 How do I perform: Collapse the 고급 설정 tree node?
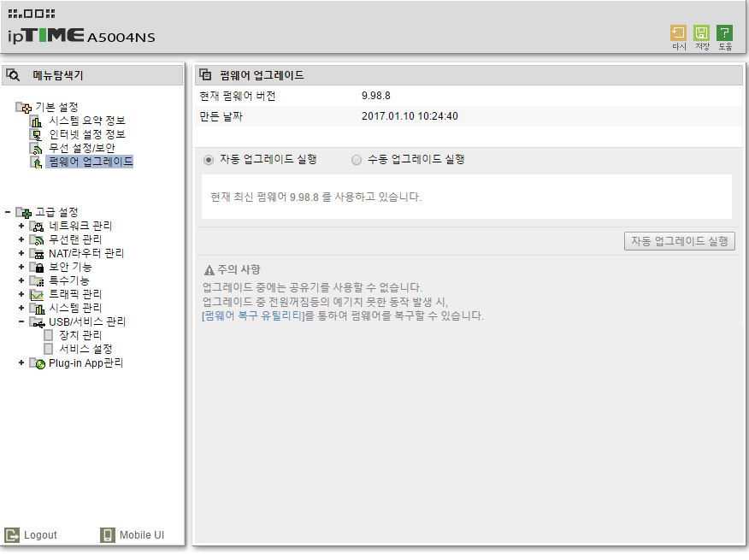[x=8, y=212]
